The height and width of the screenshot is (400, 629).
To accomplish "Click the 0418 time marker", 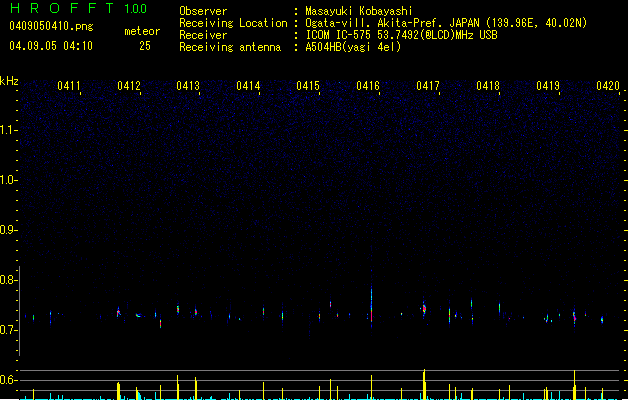I will pos(488,85).
